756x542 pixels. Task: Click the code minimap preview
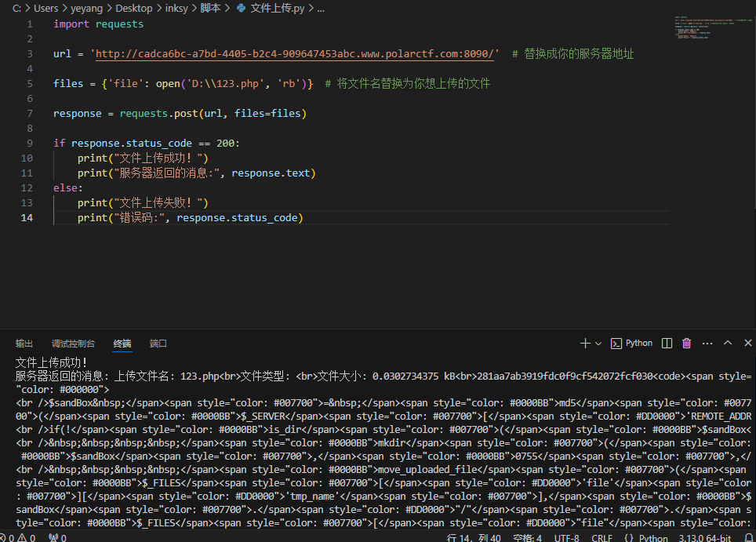tap(713, 27)
